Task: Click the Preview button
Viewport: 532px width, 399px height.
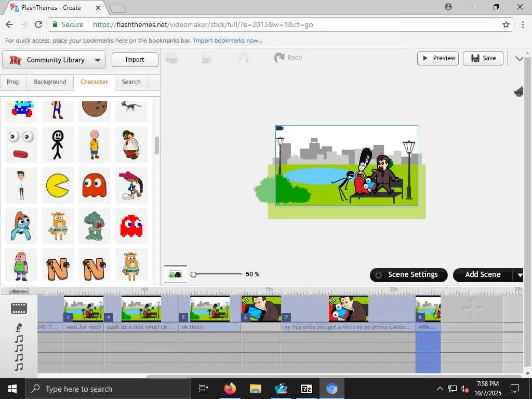Action: 437,58
